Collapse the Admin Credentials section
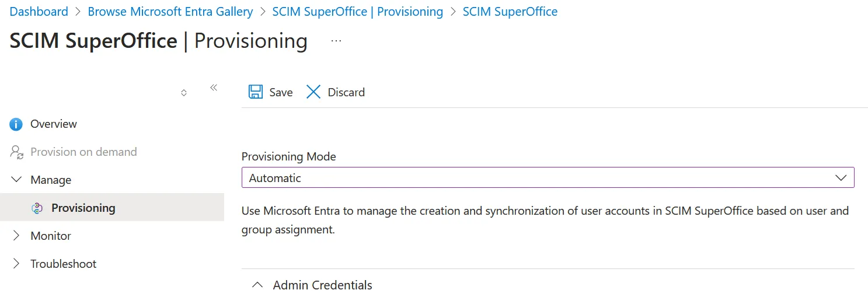 [257, 285]
